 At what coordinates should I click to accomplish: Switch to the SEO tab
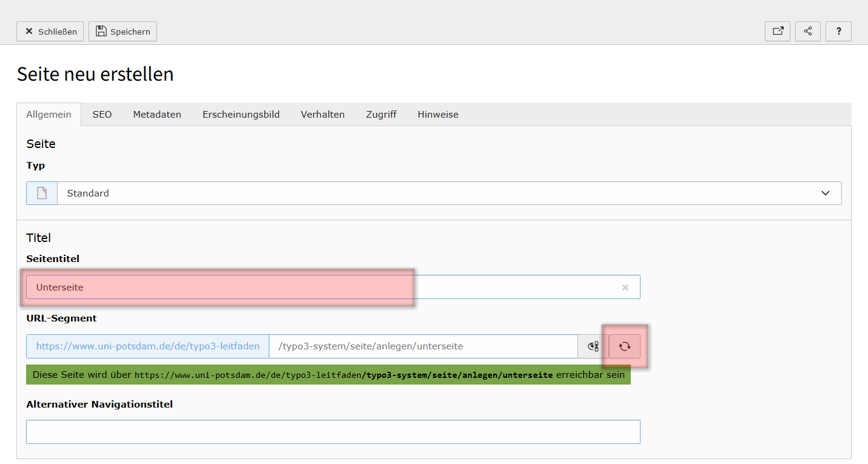tap(102, 115)
